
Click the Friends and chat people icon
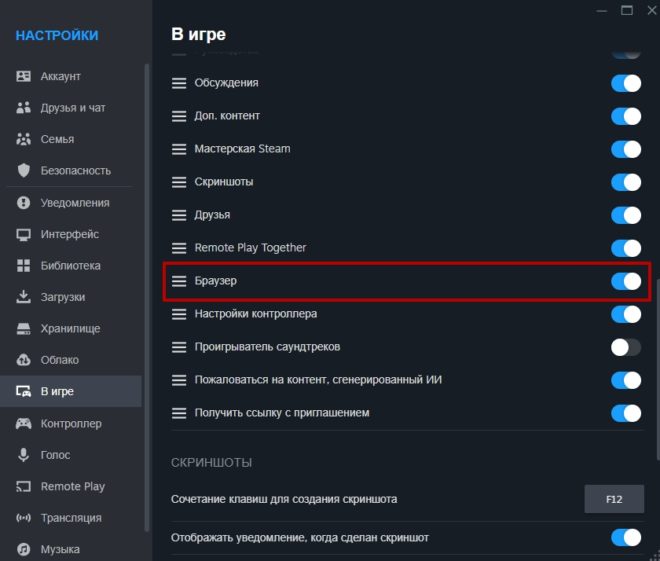click(x=23, y=108)
